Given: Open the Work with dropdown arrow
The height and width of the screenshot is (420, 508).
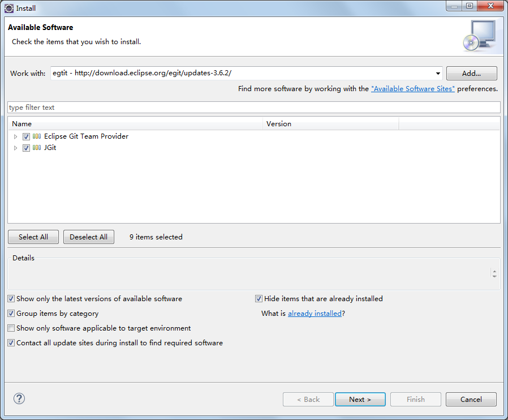Looking at the screenshot, I should point(438,73).
